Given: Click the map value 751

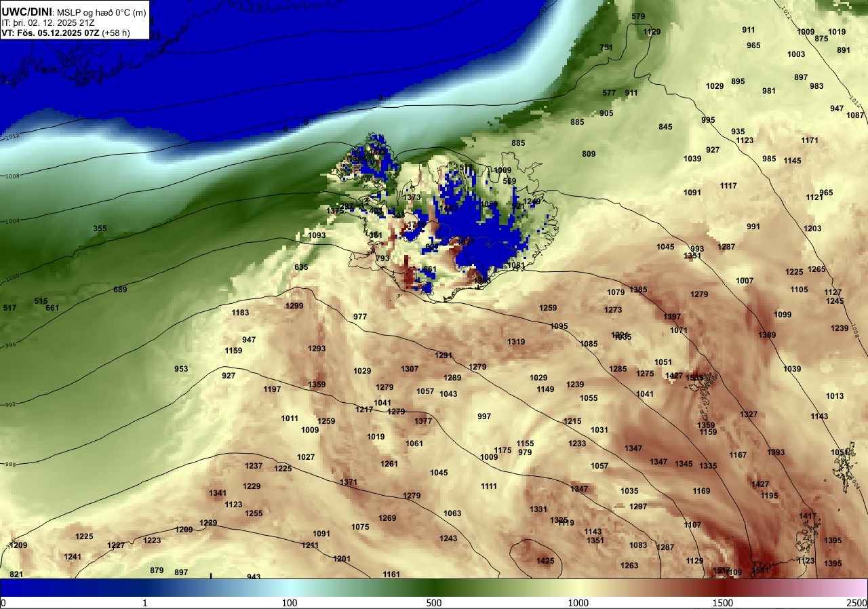Looking at the screenshot, I should coord(606,47).
